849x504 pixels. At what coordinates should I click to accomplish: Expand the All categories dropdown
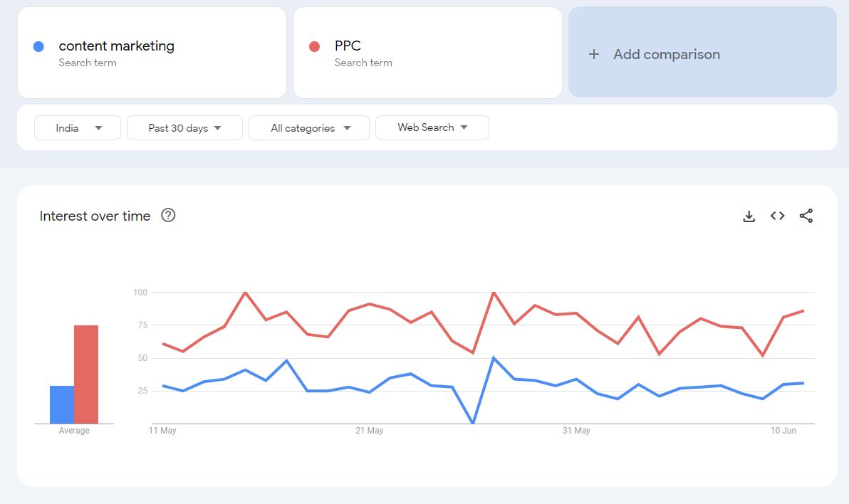(308, 127)
